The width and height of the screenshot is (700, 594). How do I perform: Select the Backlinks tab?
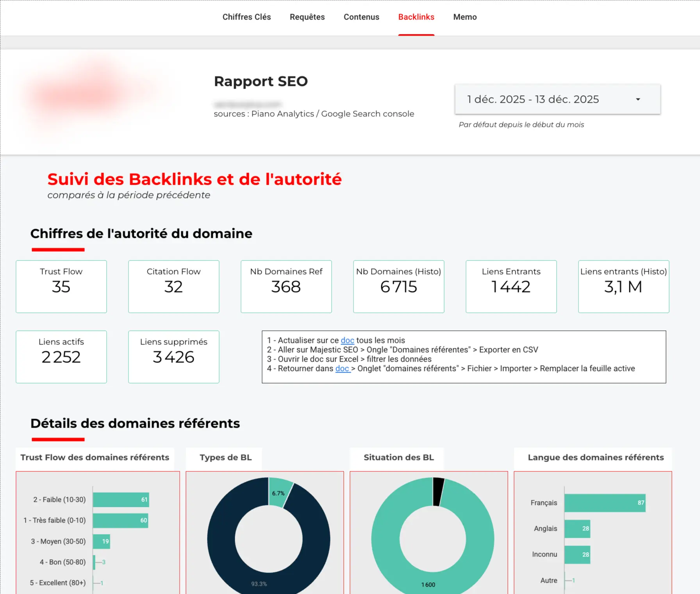(x=416, y=17)
